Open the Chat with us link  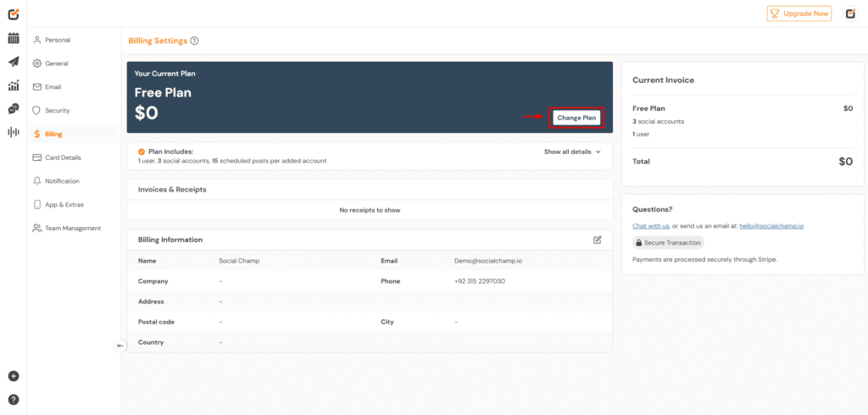[x=651, y=226]
